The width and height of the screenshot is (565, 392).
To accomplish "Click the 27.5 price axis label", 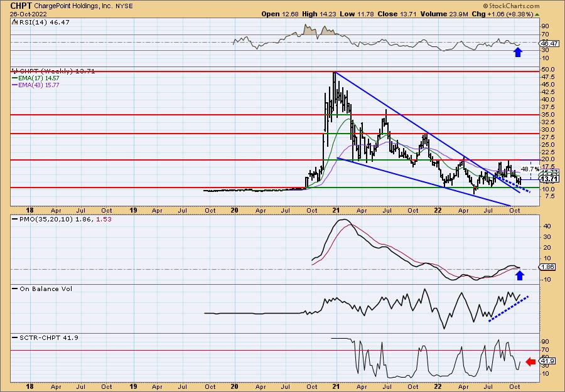I will click(x=547, y=137).
